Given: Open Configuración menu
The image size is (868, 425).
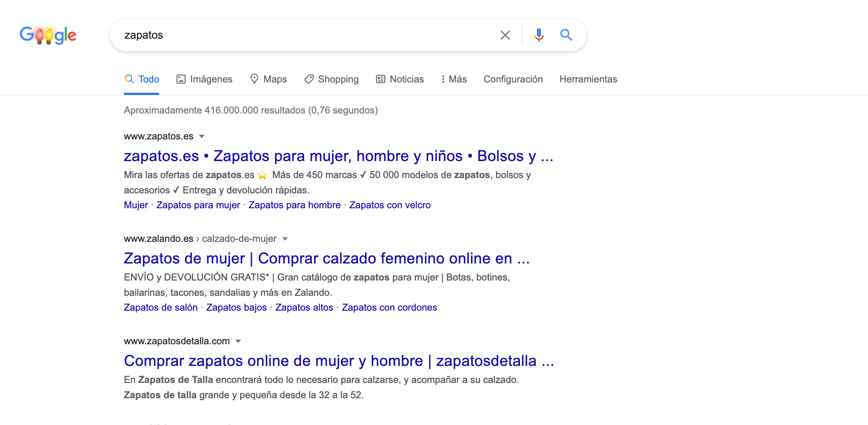Looking at the screenshot, I should pos(513,79).
